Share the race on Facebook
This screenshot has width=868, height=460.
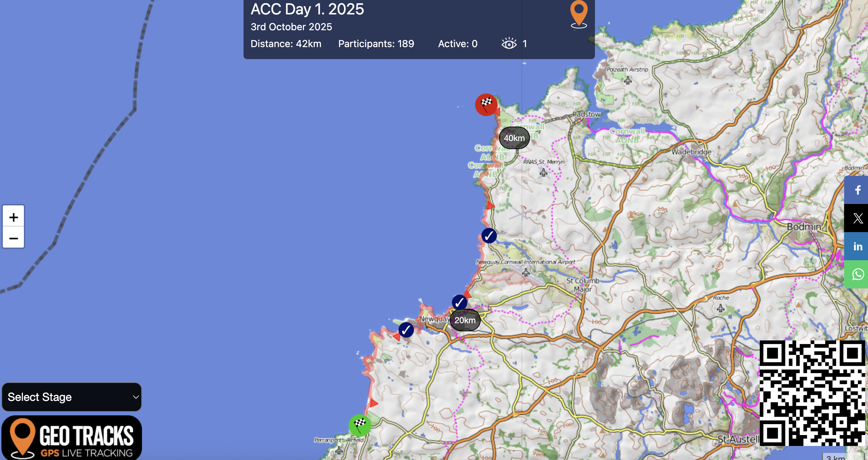857,190
